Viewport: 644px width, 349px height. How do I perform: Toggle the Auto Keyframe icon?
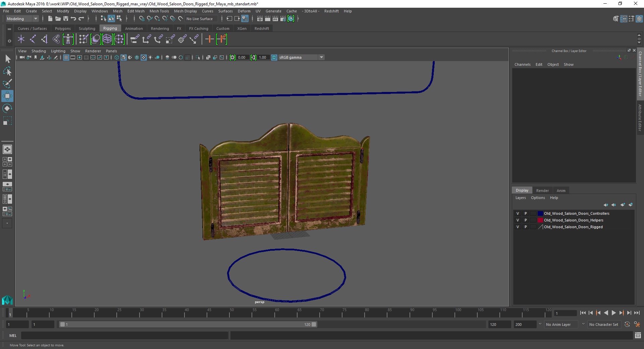pyautogui.click(x=627, y=325)
